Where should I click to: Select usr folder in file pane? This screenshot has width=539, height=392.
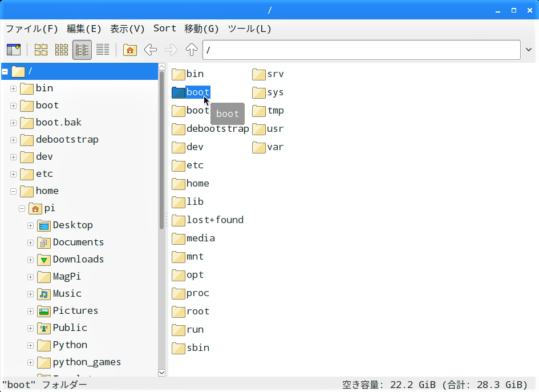click(x=268, y=128)
